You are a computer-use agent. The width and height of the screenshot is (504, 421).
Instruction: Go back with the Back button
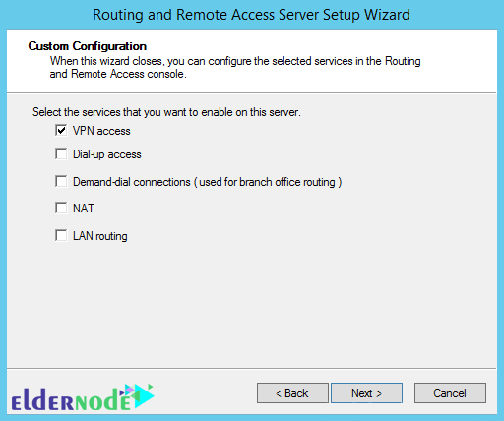coord(292,392)
